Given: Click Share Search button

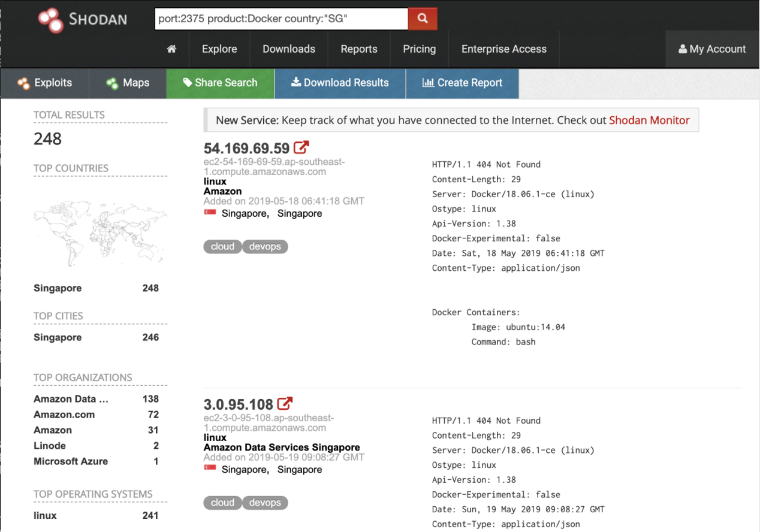Looking at the screenshot, I should point(220,83).
